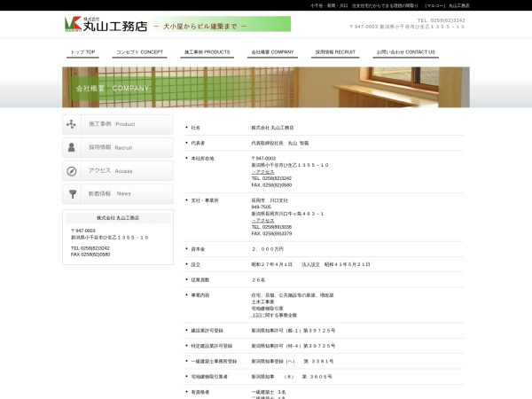This screenshot has height=399, width=532.
Task: Click the header phone number TEL 0258(82)3242
Action: 441,20
